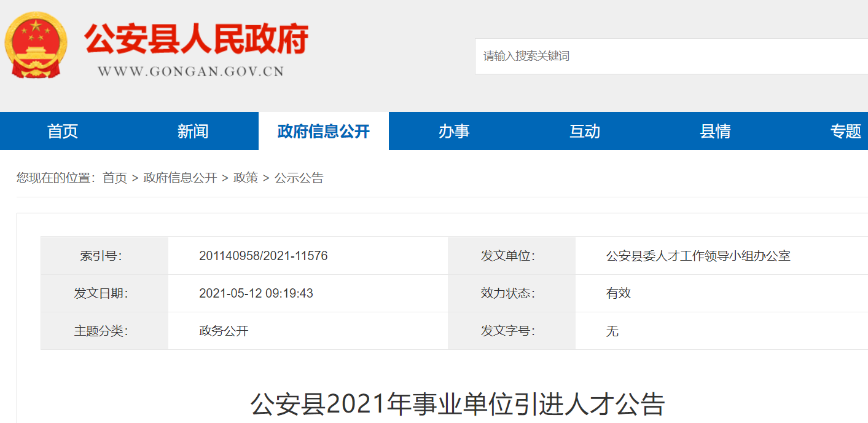
Task: Click the 索引号 label cell
Action: [x=104, y=256]
